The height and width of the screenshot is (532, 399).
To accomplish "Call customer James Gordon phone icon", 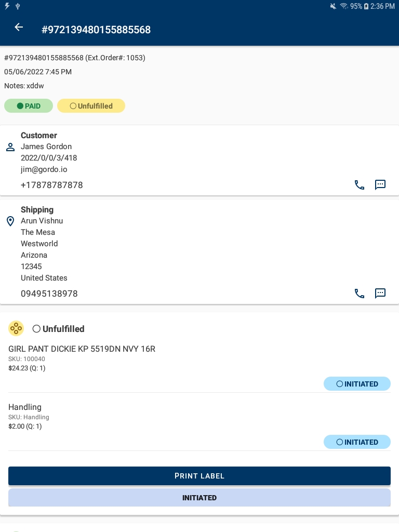I will click(359, 185).
